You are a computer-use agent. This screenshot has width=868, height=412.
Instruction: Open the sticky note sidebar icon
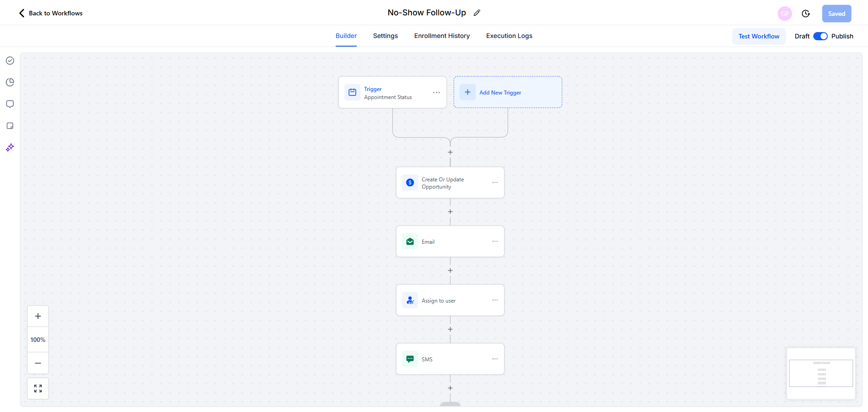coord(10,126)
